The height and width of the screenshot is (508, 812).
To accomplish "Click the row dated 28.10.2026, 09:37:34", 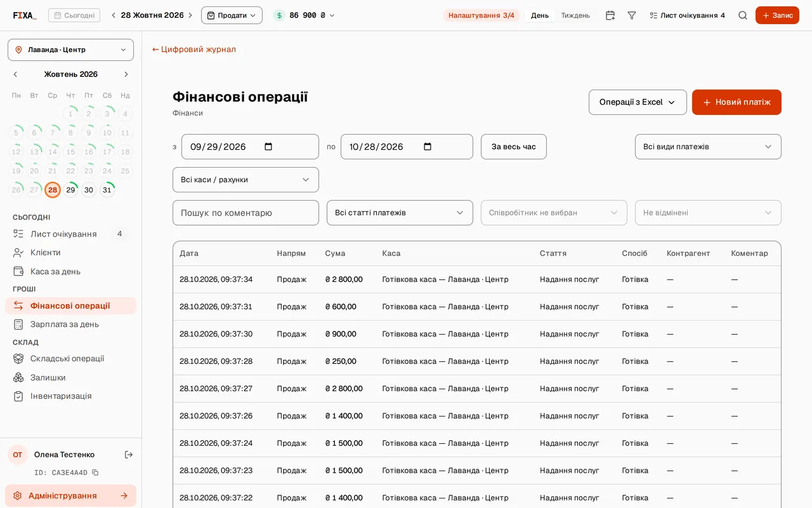I will pos(476,279).
